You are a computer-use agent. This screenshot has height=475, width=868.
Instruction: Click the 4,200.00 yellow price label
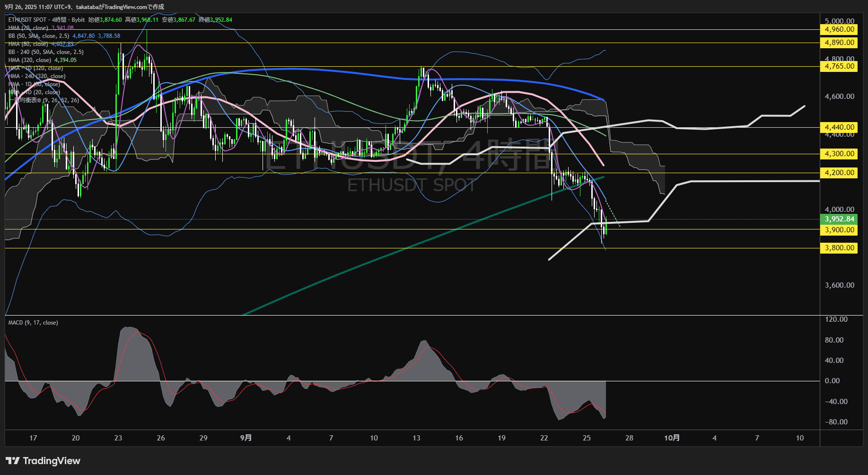[x=839, y=173]
